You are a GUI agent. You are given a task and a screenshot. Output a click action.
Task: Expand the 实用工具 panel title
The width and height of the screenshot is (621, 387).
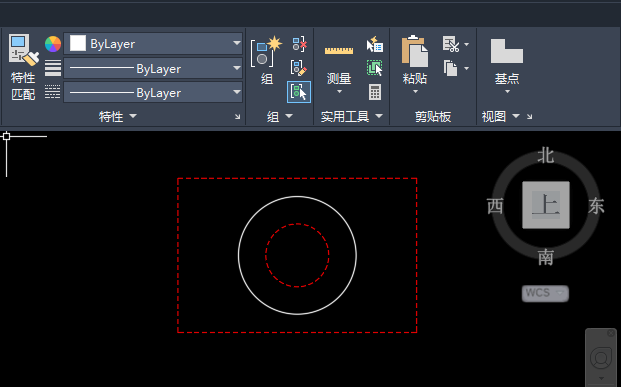click(352, 116)
